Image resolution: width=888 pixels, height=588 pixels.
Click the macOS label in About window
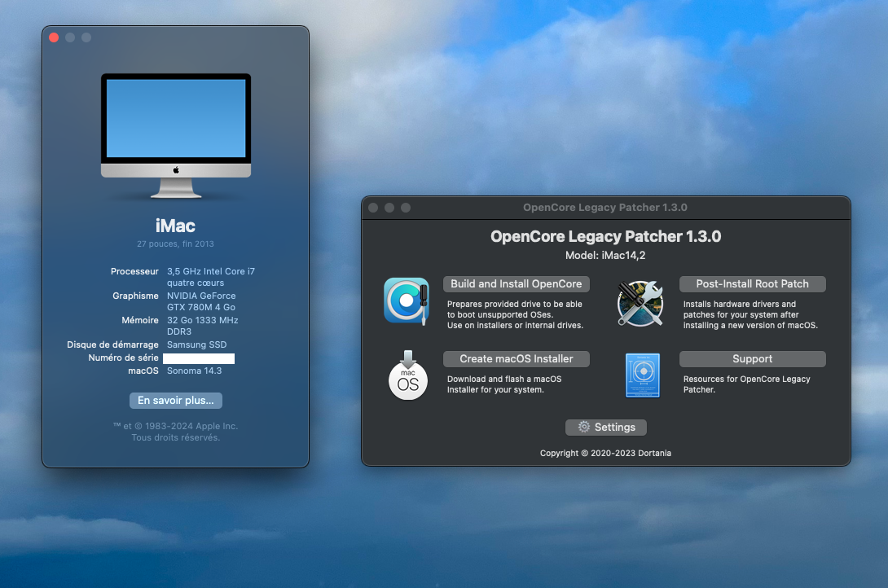coord(143,371)
